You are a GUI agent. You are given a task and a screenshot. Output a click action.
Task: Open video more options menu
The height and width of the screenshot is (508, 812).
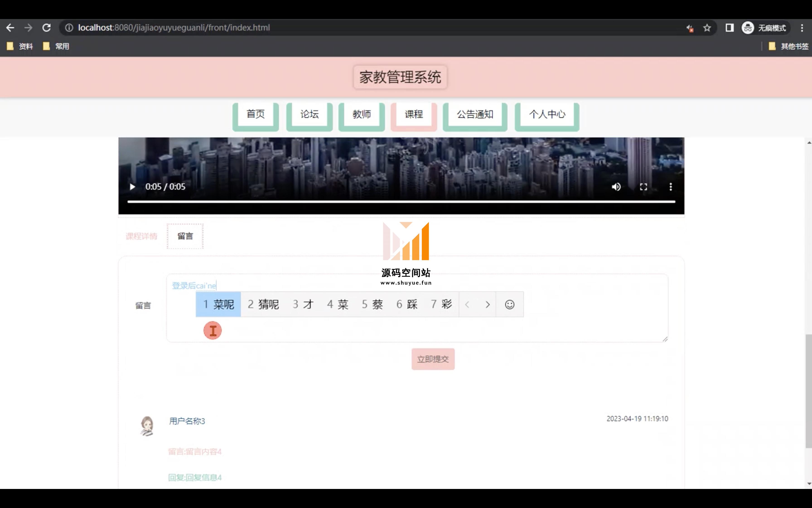tap(671, 187)
